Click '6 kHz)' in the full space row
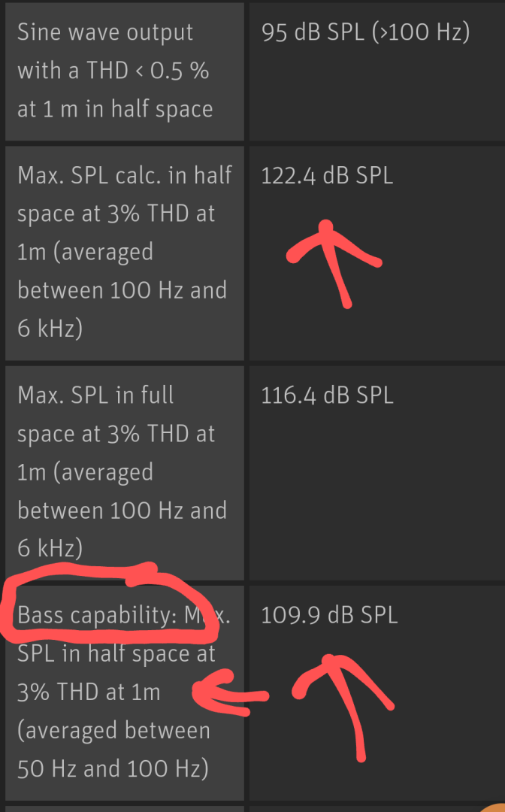This screenshot has width=505, height=812. click(50, 549)
